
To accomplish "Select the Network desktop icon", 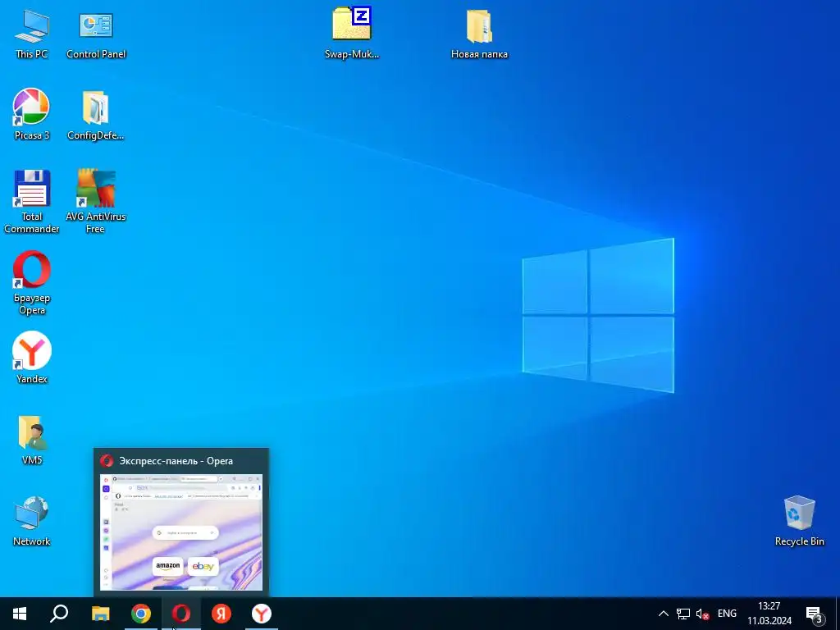I will tap(32, 521).
